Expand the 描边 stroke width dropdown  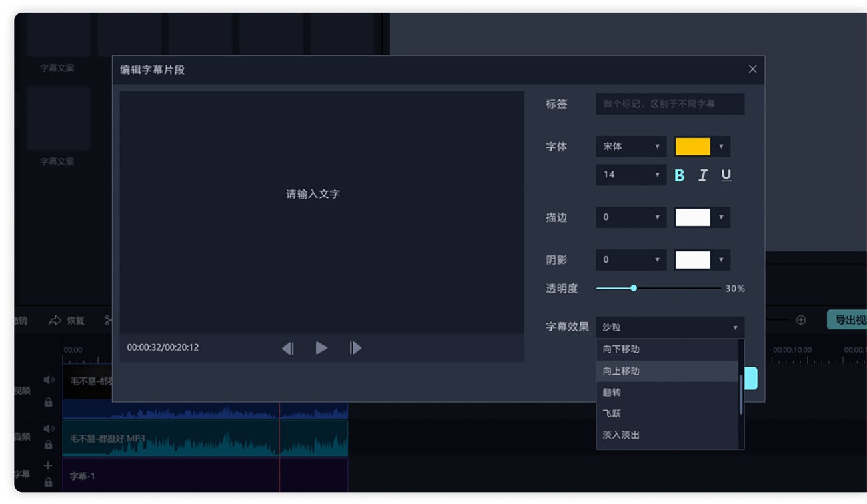[x=630, y=217]
